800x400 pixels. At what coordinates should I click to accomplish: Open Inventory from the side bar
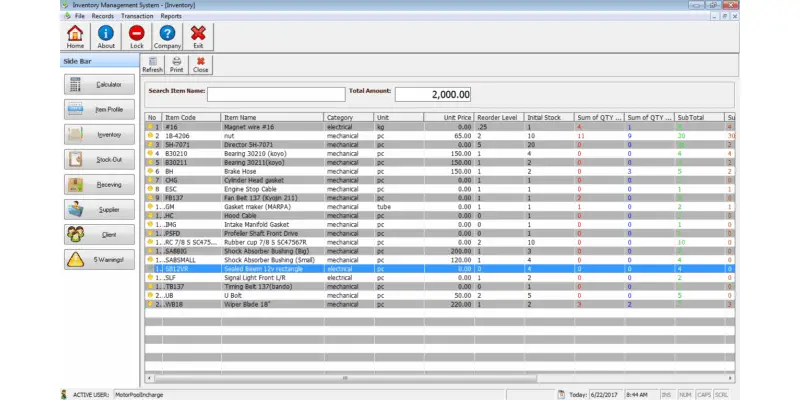(99, 134)
